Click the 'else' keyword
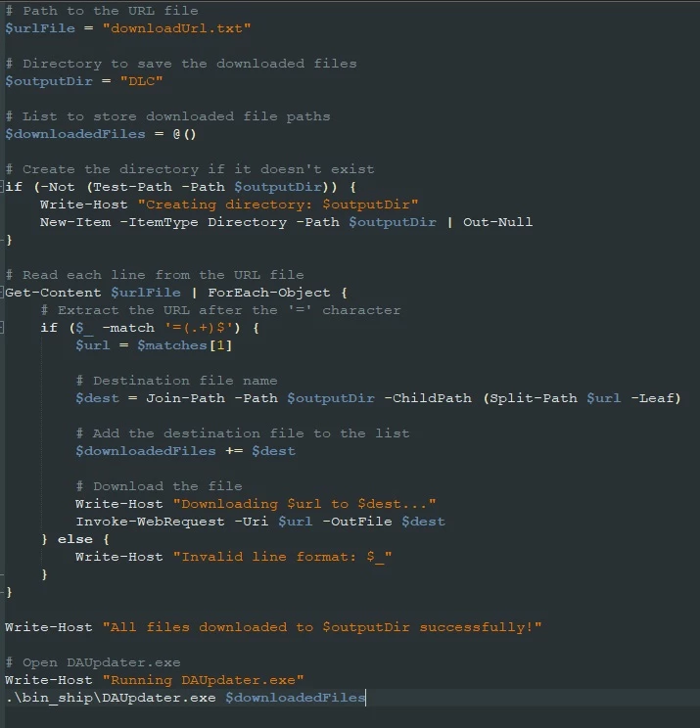Screen dimensions: 700x728 [x=75, y=540]
